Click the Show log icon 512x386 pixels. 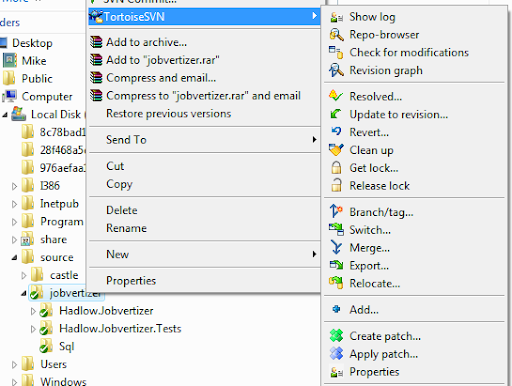pyautogui.click(x=336, y=17)
